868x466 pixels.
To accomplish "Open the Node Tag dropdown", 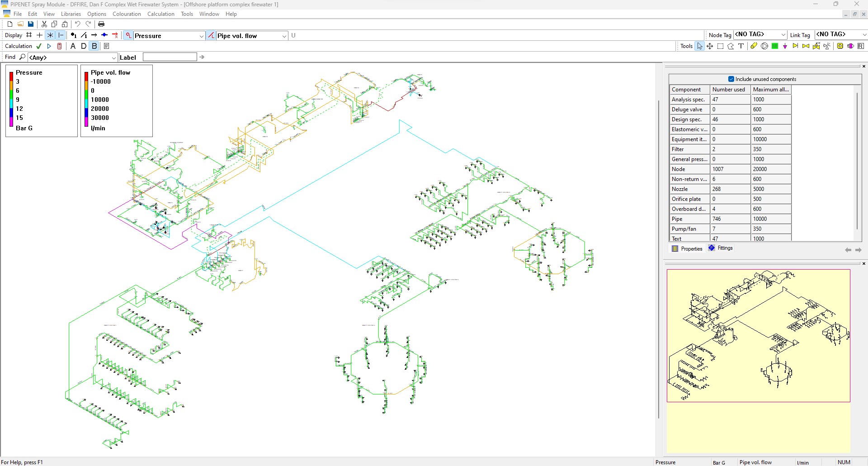I will (783, 34).
